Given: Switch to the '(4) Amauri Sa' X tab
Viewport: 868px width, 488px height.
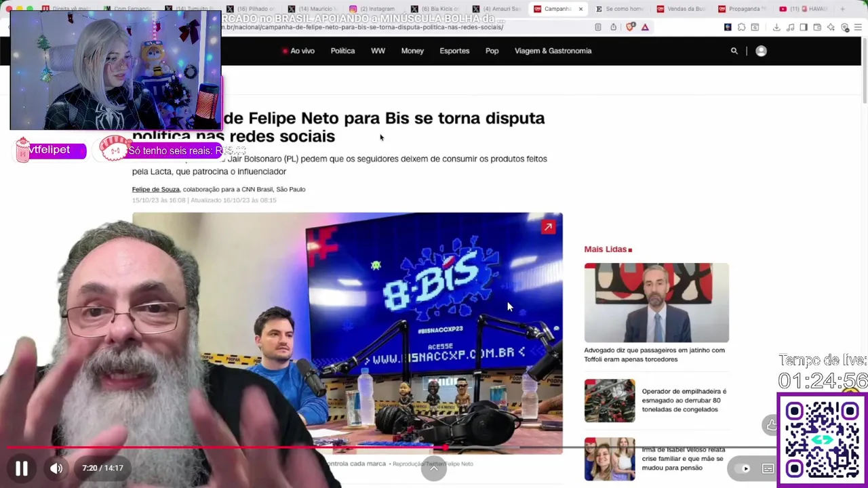Looking at the screenshot, I should click(497, 9).
